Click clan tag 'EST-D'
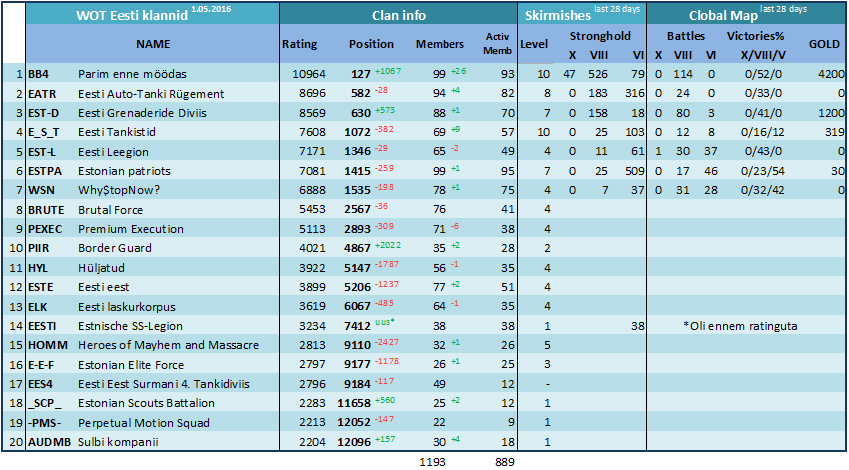Screen dimensions: 849x470 click(44, 113)
